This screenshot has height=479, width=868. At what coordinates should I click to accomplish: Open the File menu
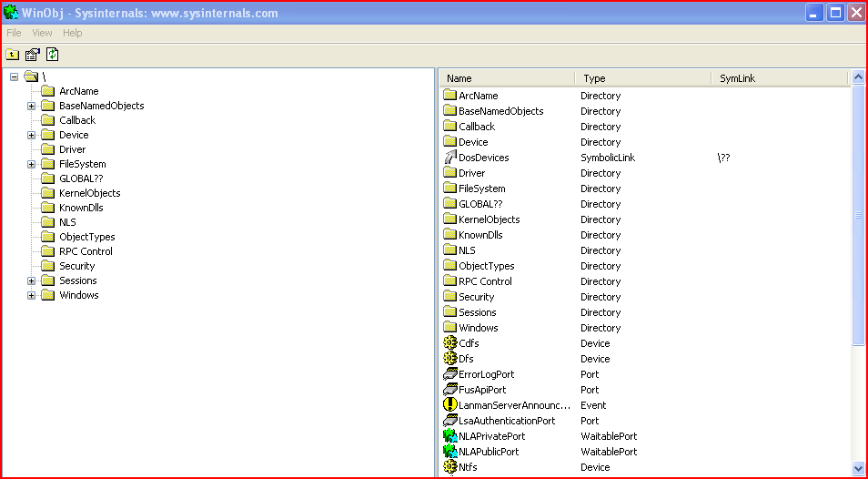[x=14, y=33]
